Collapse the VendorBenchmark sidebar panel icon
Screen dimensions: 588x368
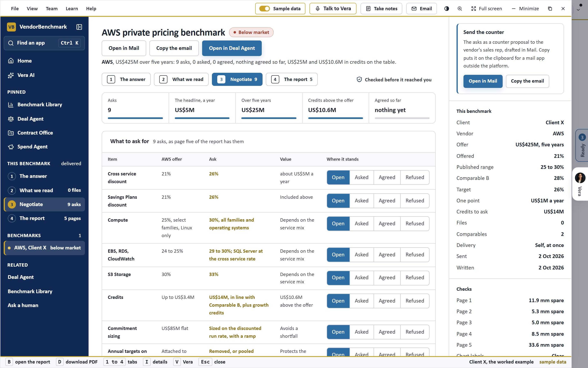coord(79,27)
